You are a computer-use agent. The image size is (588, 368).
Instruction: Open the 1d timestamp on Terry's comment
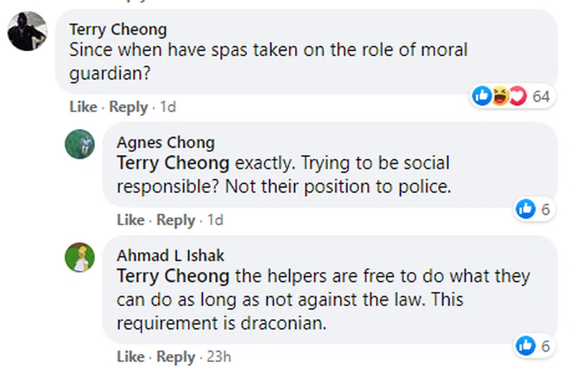[x=168, y=107]
